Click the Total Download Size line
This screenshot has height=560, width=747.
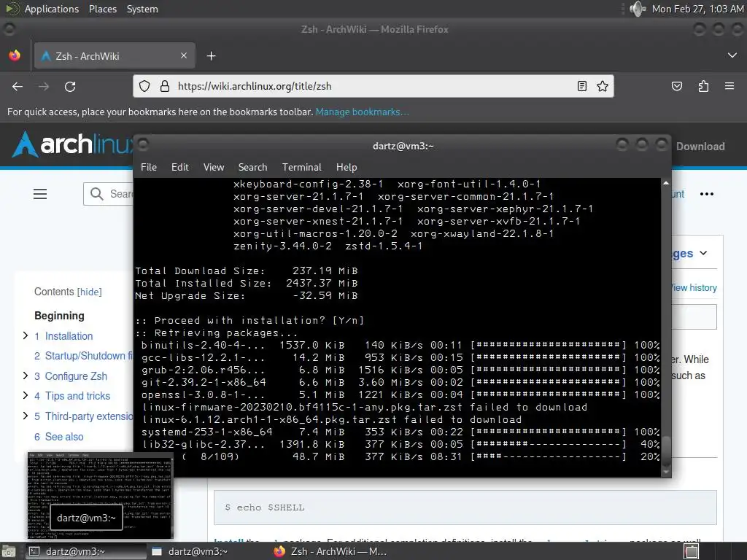tap(247, 271)
